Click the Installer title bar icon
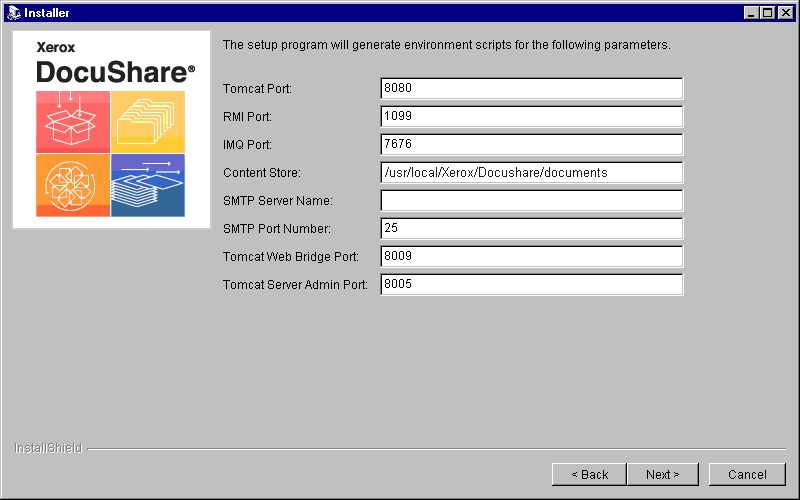Viewport: 800px width, 500px height. pos(13,13)
